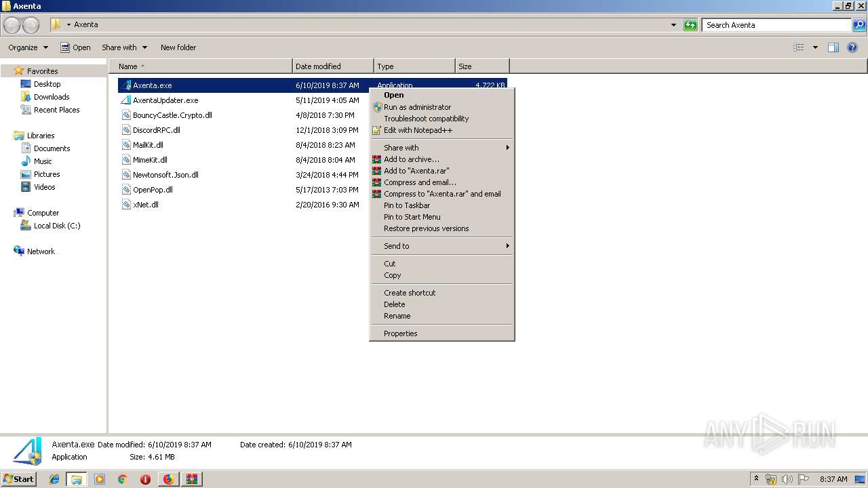Click the Computer node in navigation pane
Image resolution: width=868 pixels, height=488 pixels.
(x=43, y=213)
